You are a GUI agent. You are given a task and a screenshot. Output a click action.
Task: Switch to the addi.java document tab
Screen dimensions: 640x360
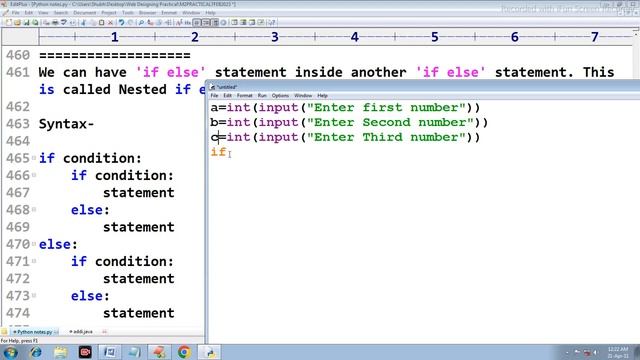coord(81,332)
